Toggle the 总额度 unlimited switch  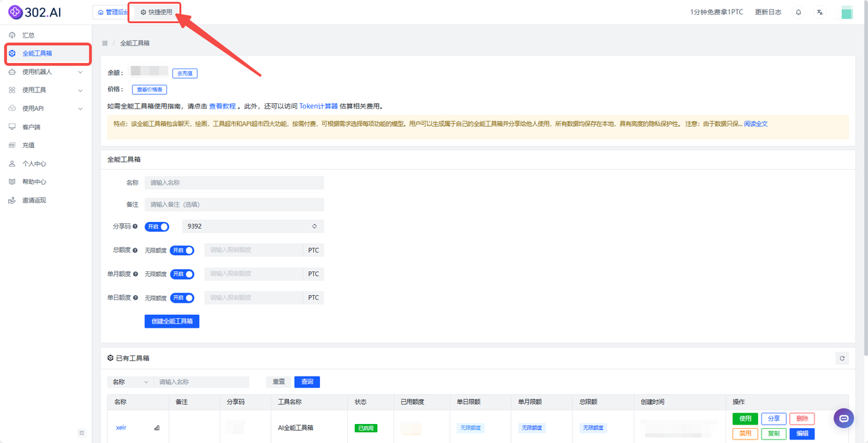click(x=182, y=250)
